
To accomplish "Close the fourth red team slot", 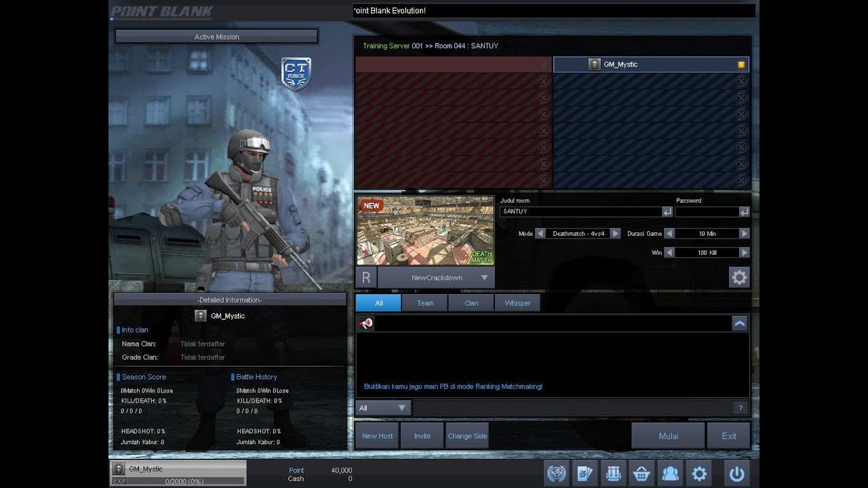I will coord(543,115).
